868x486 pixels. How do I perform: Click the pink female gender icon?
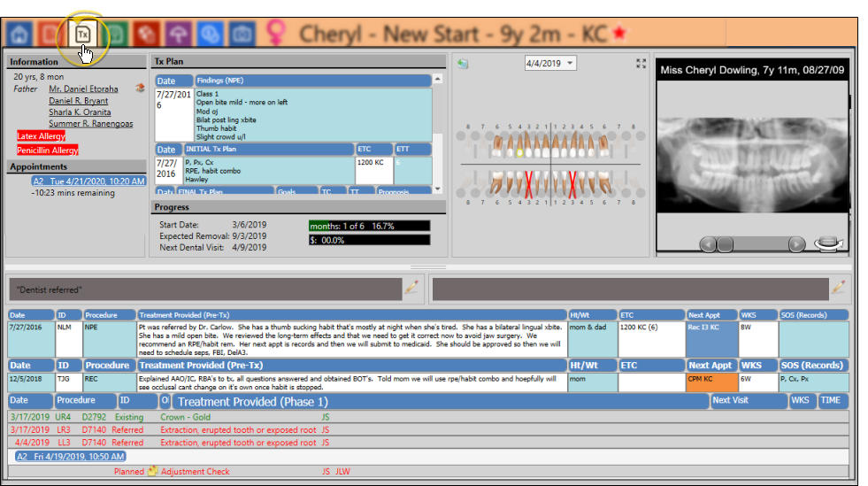coord(277,34)
